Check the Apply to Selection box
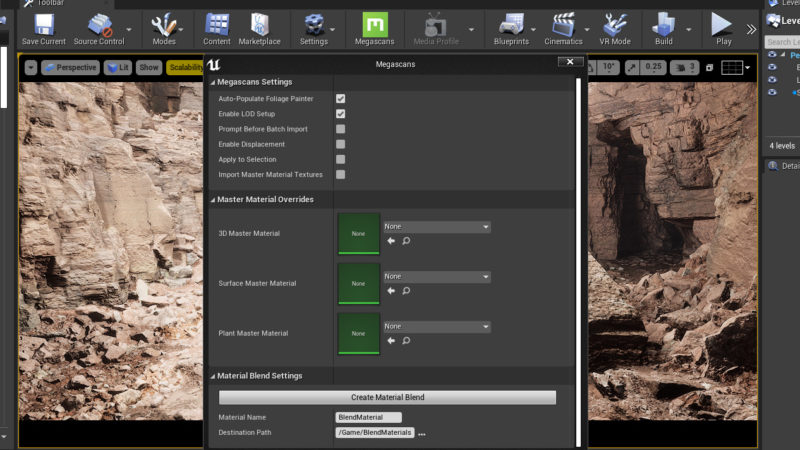The width and height of the screenshot is (800, 450). (340, 159)
